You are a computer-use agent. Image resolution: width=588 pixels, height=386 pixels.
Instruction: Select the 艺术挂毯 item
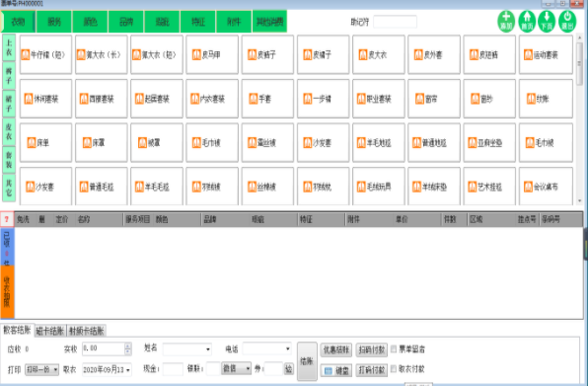coord(489,186)
